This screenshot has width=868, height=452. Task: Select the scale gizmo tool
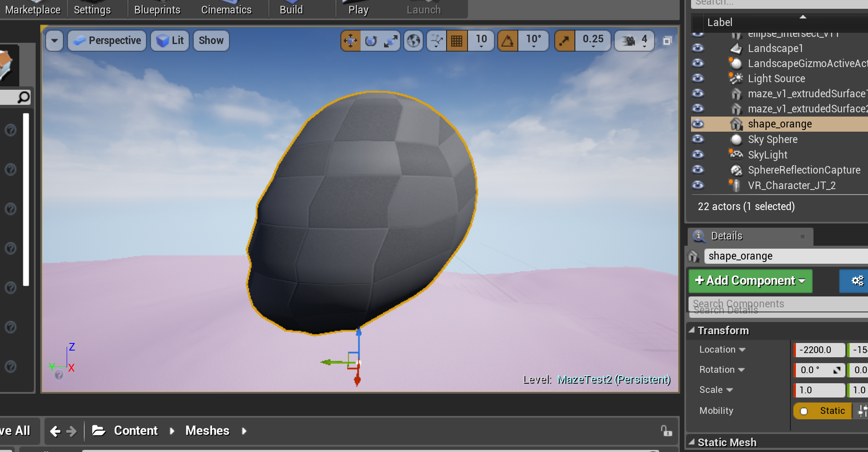point(390,41)
